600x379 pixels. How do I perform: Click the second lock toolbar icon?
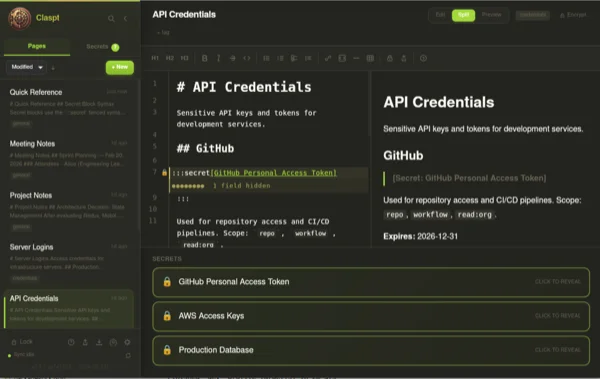(404, 58)
